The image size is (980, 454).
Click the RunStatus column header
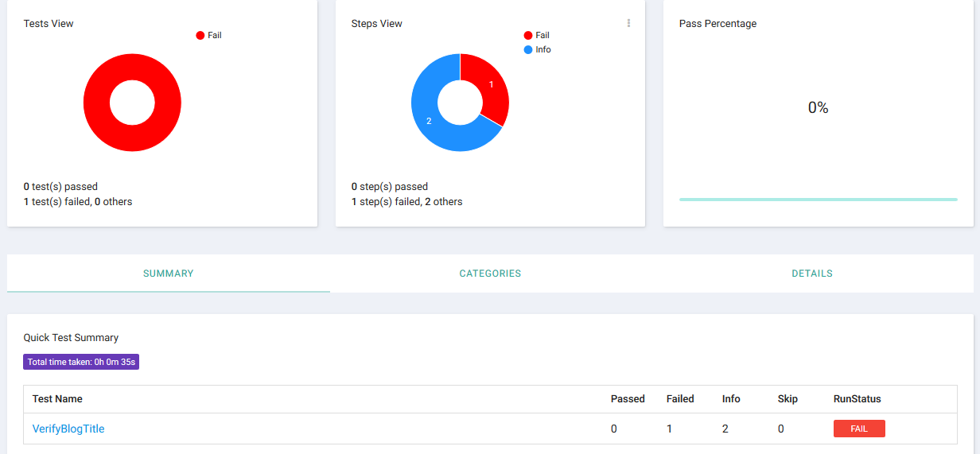tap(857, 399)
